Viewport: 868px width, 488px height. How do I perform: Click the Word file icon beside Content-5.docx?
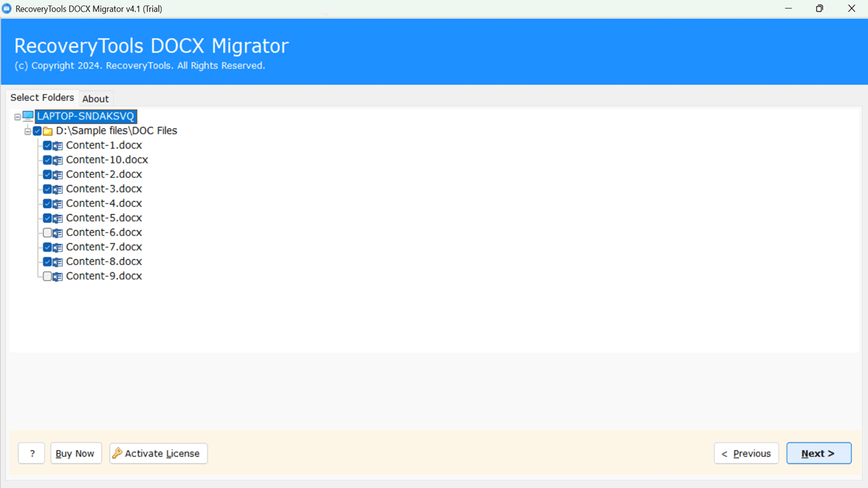58,218
